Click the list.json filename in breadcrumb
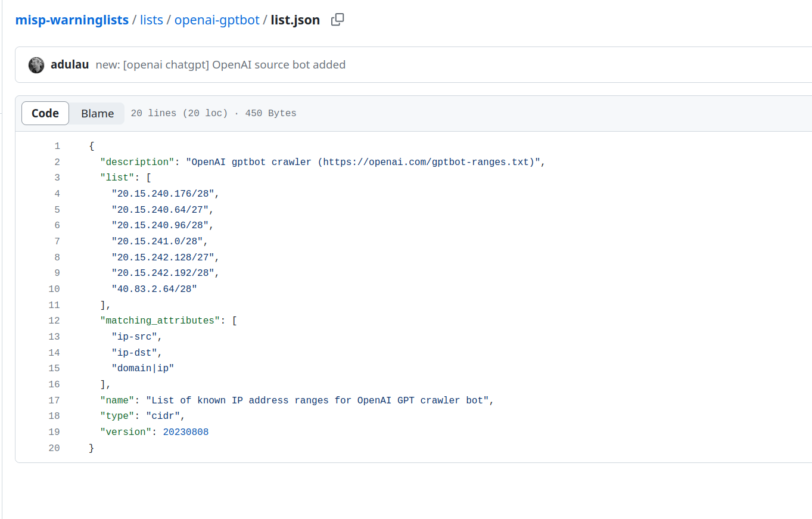This screenshot has height=519, width=812. 295,20
